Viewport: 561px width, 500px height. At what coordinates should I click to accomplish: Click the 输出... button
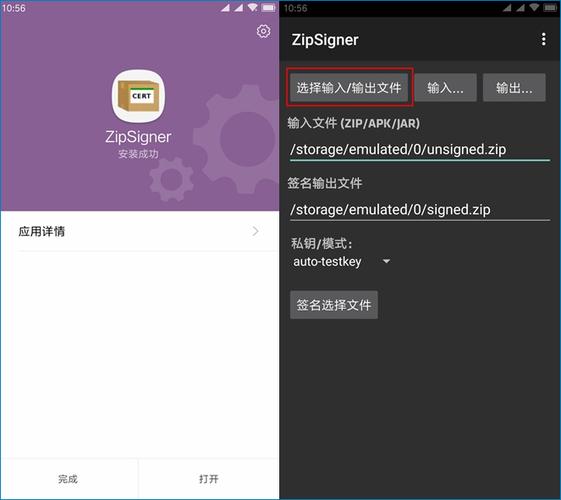(x=514, y=88)
